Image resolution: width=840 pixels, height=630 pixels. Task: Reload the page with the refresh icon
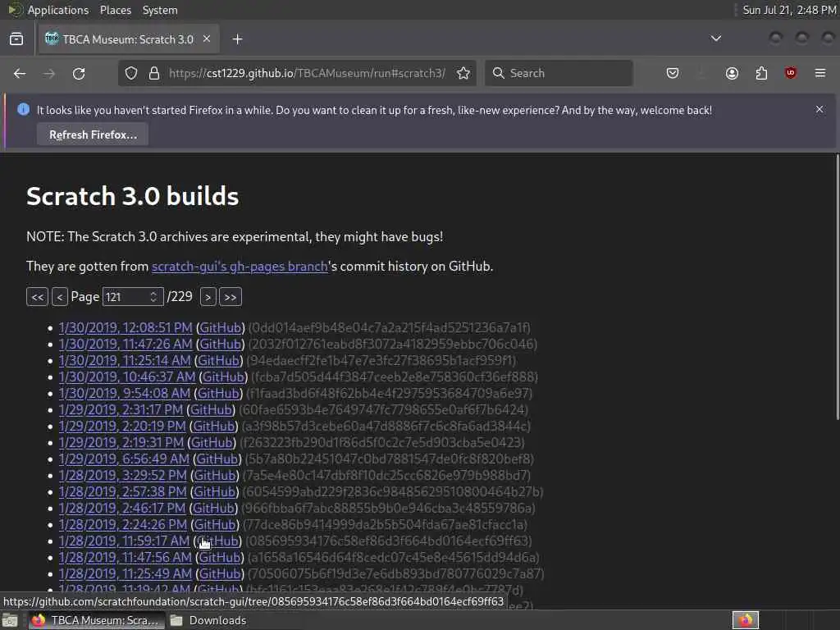79,73
